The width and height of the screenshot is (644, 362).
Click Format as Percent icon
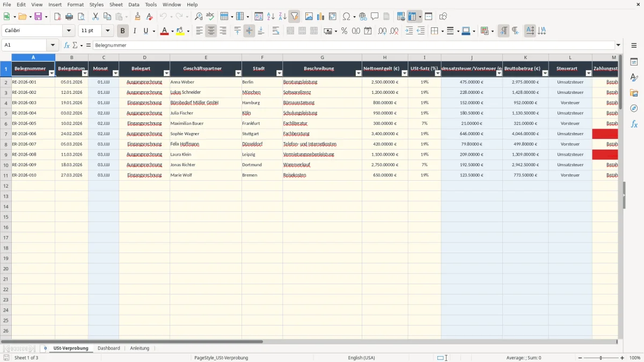click(344, 31)
